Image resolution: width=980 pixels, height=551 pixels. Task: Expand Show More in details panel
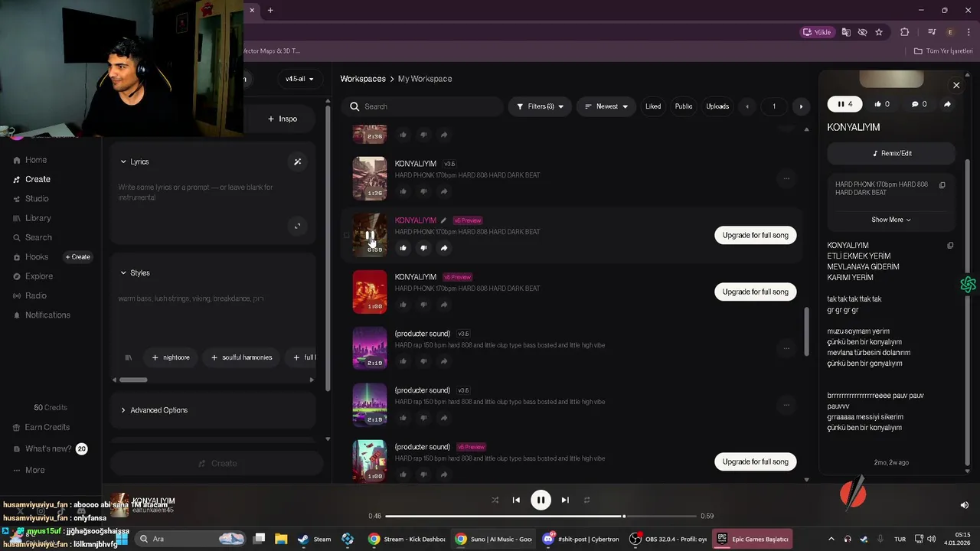click(x=891, y=220)
